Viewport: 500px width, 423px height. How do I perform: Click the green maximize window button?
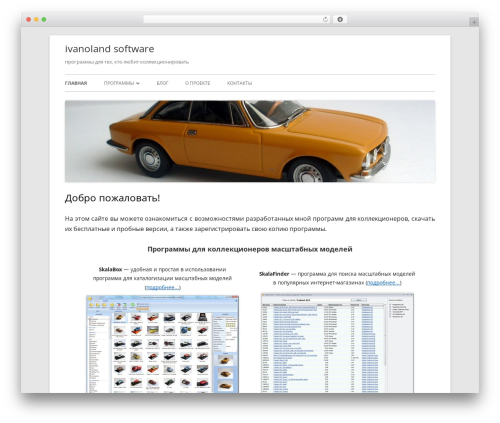click(x=44, y=19)
